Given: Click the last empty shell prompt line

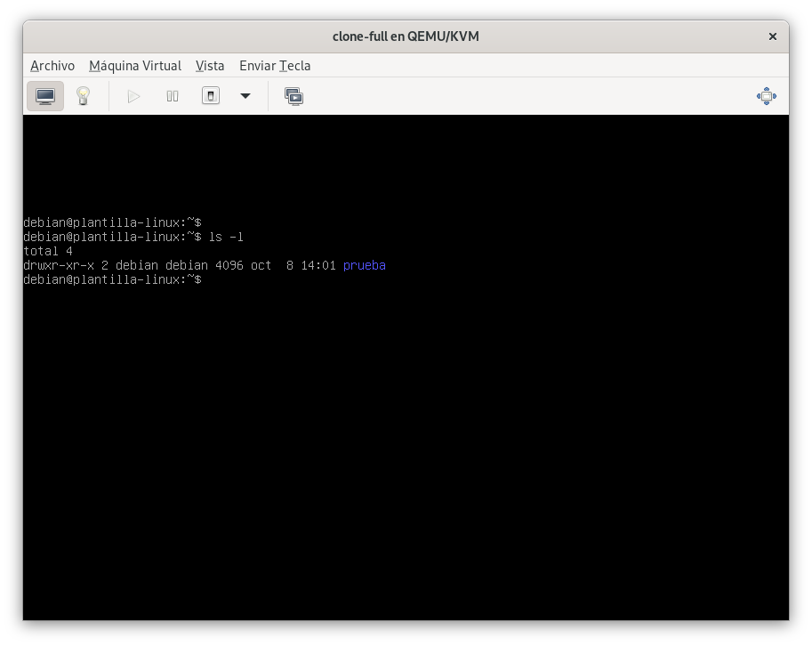Looking at the screenshot, I should 112,279.
